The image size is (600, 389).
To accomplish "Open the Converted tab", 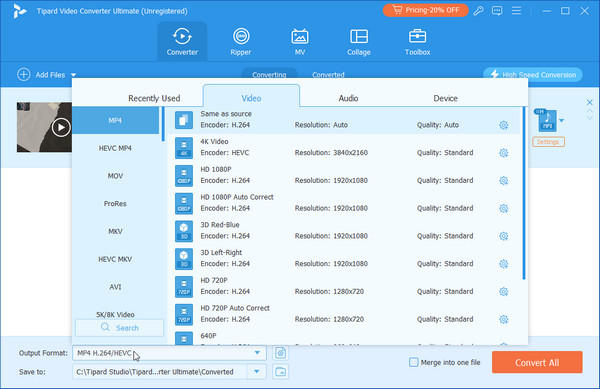I will pyautogui.click(x=328, y=74).
